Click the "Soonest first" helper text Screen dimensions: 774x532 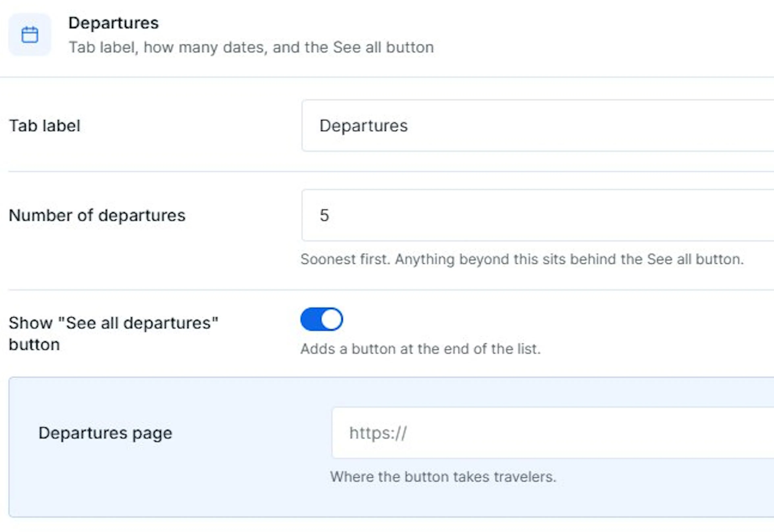[522, 259]
